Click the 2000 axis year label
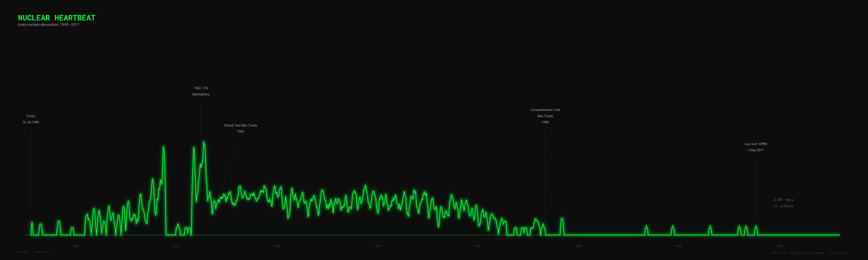The width and height of the screenshot is (868, 260). (578, 246)
